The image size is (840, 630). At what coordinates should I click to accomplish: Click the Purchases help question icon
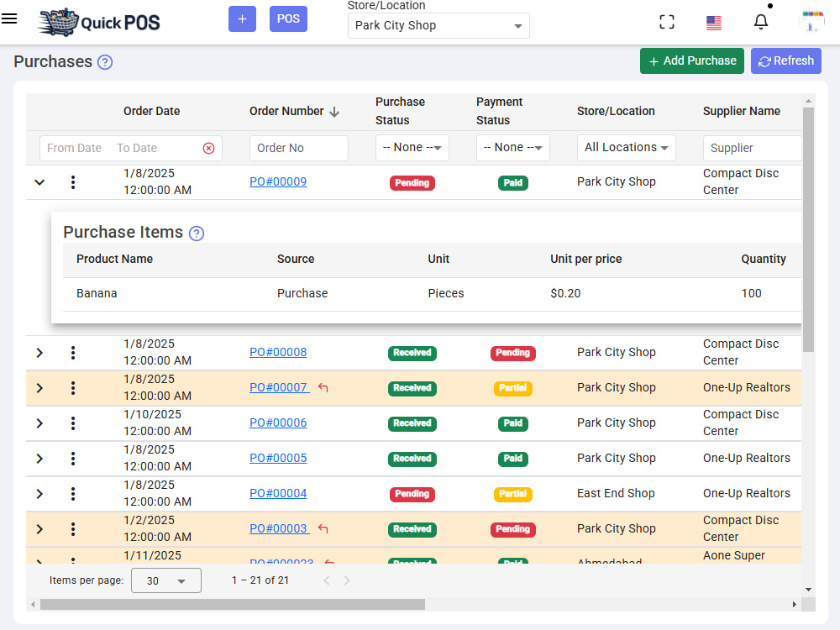tap(105, 62)
